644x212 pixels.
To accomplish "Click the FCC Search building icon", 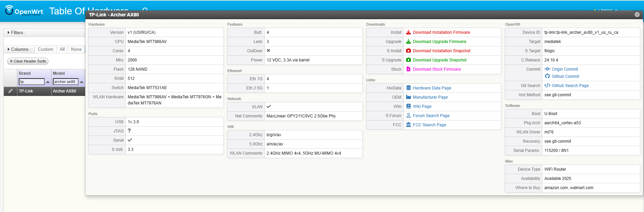I will click(408, 125).
